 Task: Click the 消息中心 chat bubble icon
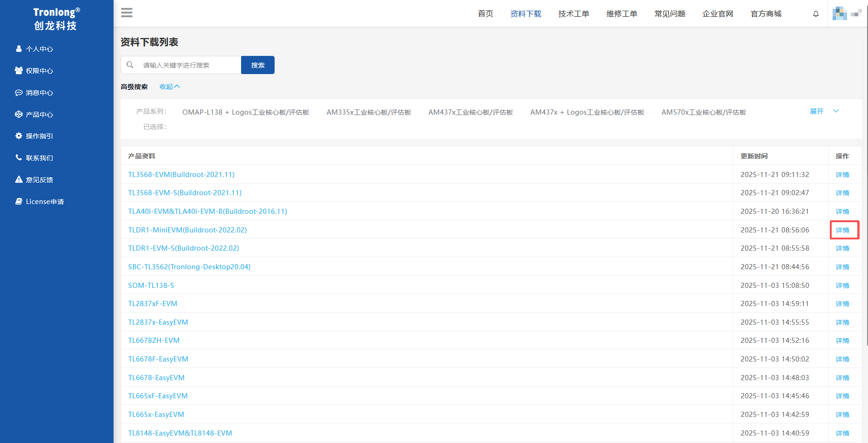[19, 92]
